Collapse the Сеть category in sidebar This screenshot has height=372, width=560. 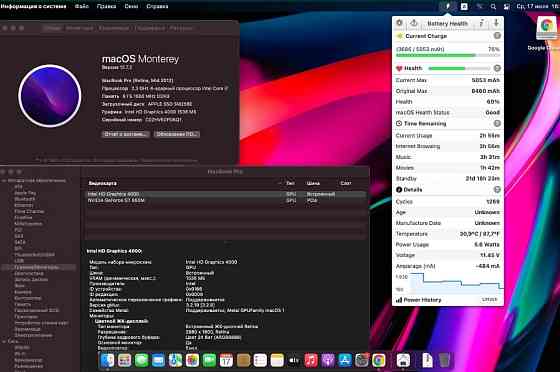click(x=4, y=341)
